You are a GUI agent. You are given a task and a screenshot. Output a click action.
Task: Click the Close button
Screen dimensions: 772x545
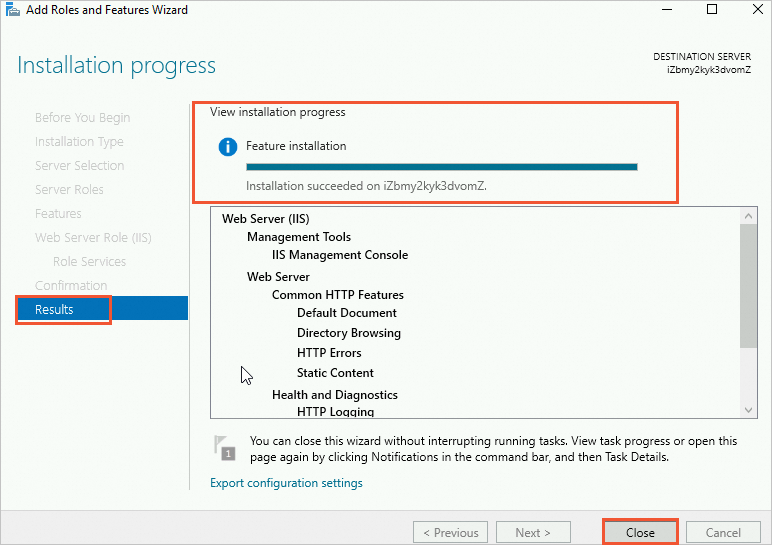640,532
